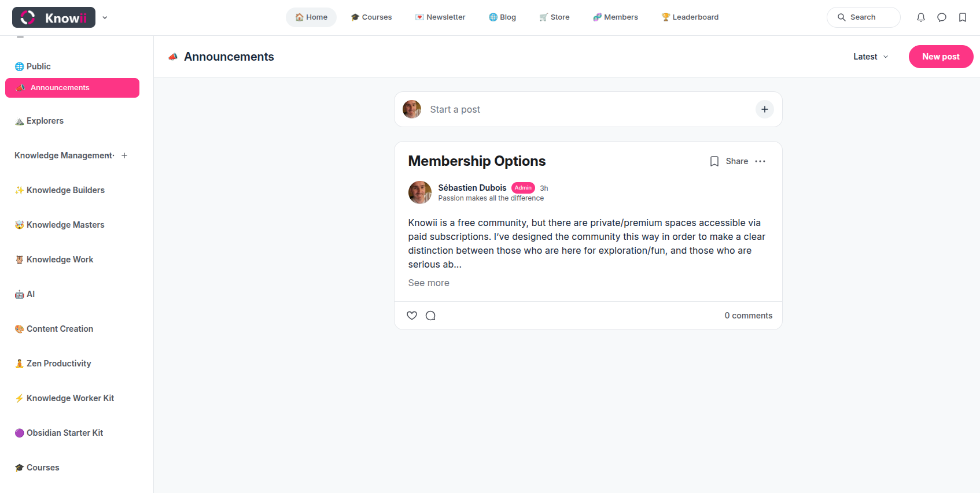Click the 3h timestamp on the post
Image resolution: width=980 pixels, height=493 pixels.
[x=544, y=188]
